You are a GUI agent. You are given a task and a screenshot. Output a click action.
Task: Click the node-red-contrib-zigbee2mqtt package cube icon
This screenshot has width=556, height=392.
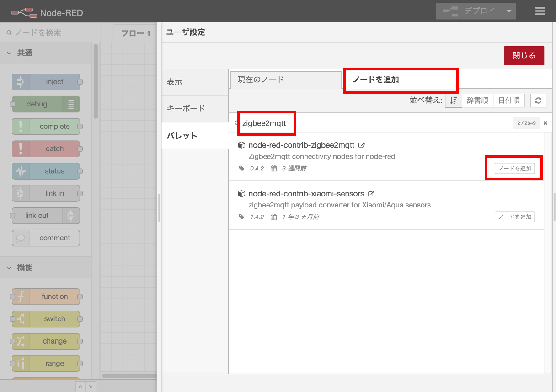pyautogui.click(x=241, y=145)
